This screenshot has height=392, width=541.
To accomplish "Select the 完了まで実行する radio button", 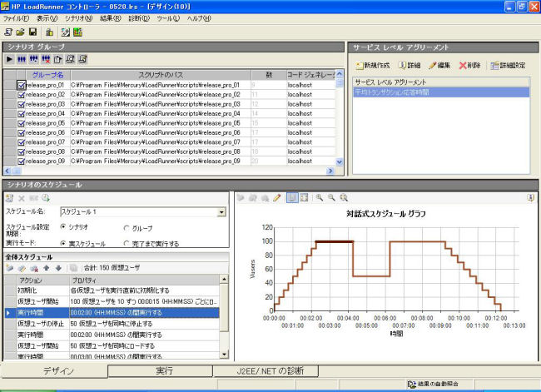I will click(x=127, y=243).
